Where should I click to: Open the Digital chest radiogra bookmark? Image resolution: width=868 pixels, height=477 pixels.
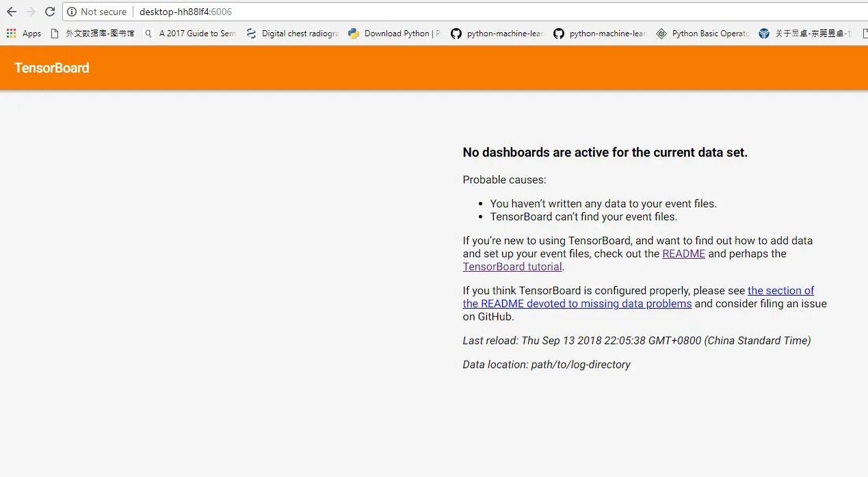[292, 33]
